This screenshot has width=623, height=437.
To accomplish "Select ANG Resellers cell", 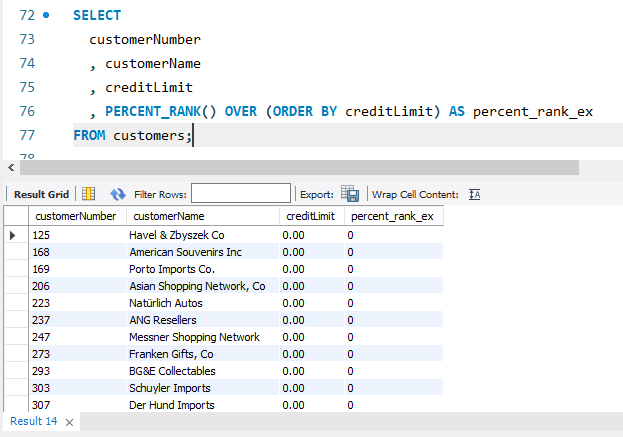I will click(x=203, y=320).
